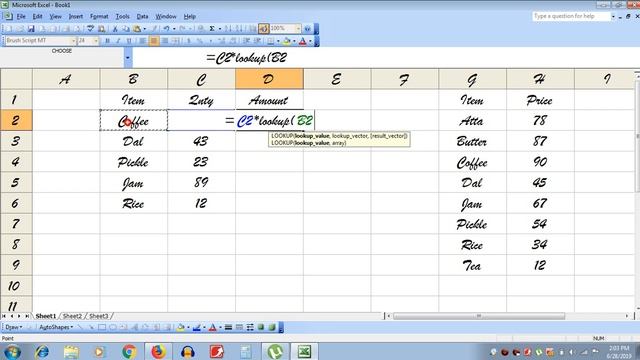Open Google Chrome from the taskbar
The image size is (640, 360).
tap(129, 351)
